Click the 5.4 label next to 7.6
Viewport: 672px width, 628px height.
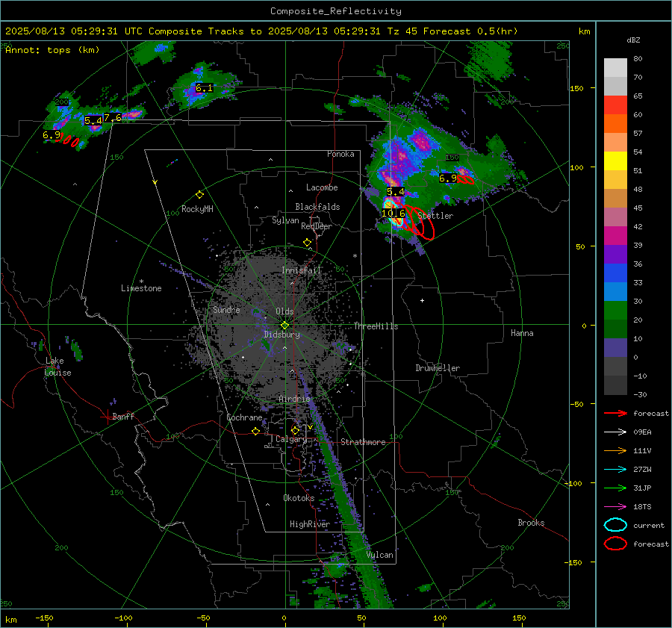click(x=93, y=121)
